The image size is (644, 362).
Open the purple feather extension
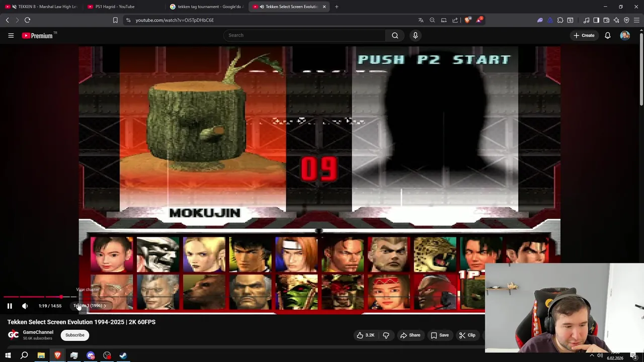click(x=540, y=20)
